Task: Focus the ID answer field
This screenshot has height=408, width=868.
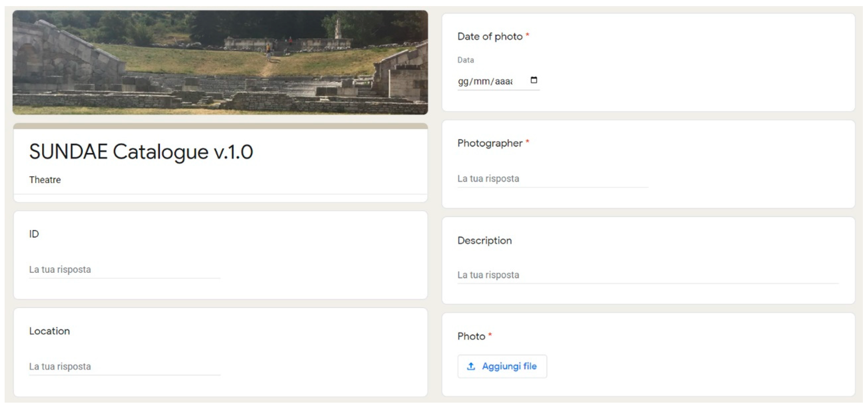Action: pos(124,269)
